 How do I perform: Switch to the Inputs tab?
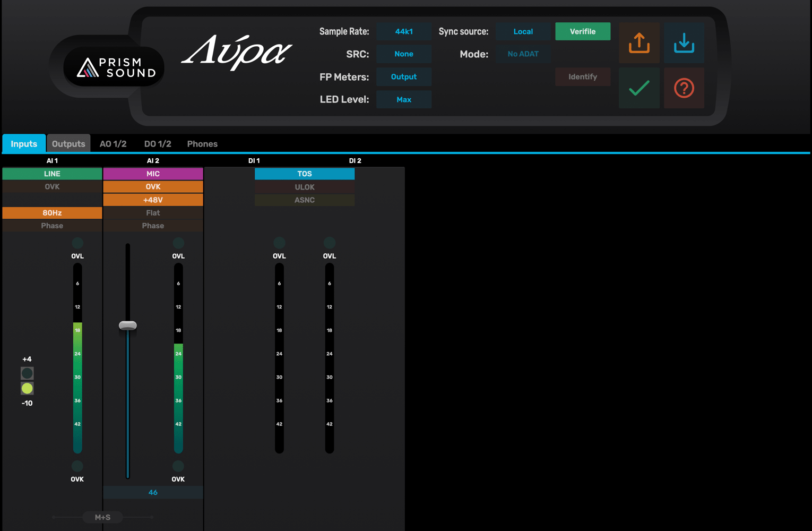coord(24,143)
